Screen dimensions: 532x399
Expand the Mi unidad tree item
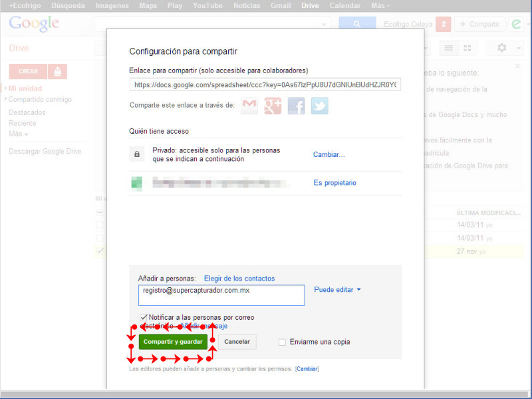tap(5, 88)
